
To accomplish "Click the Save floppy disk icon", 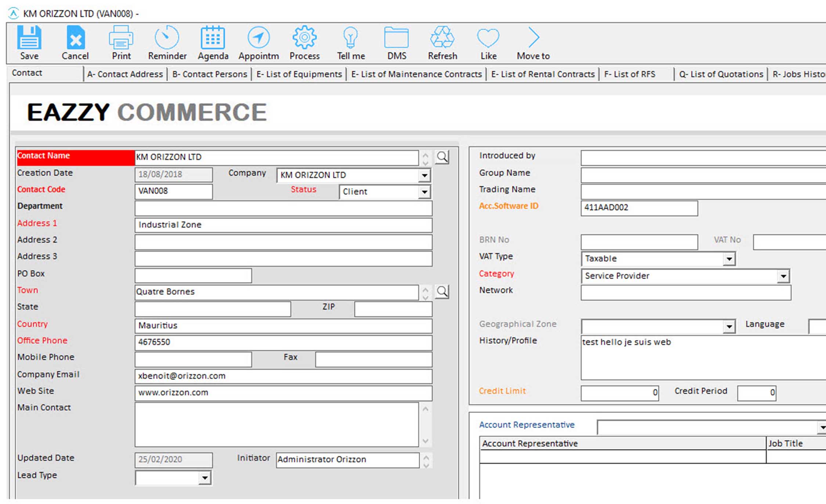I will point(29,37).
